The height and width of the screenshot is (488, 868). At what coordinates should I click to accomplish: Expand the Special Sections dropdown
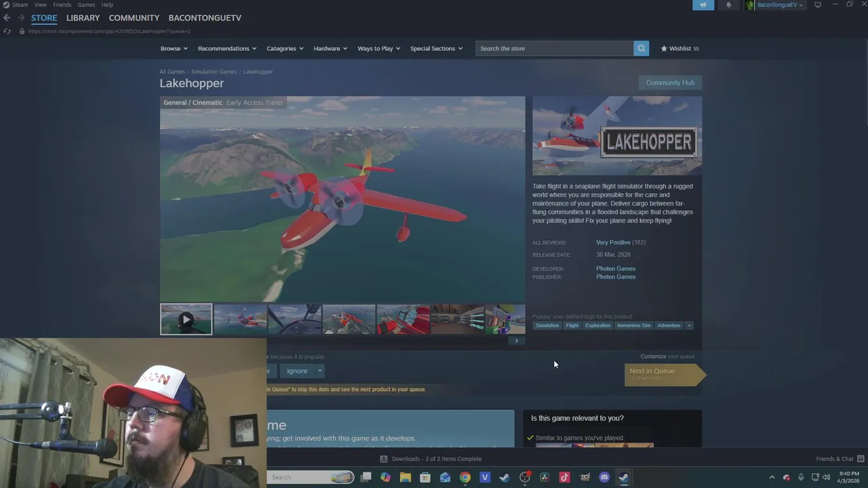tap(436, 48)
